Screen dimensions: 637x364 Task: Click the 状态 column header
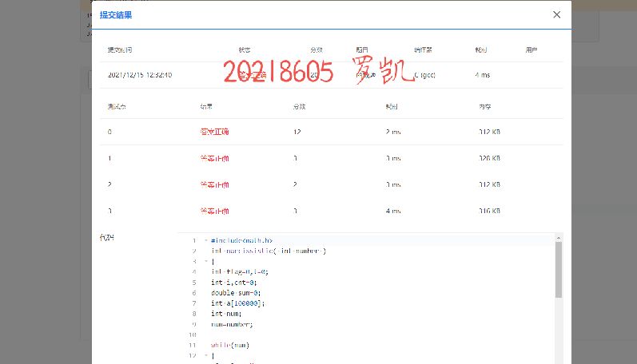[x=245, y=50]
